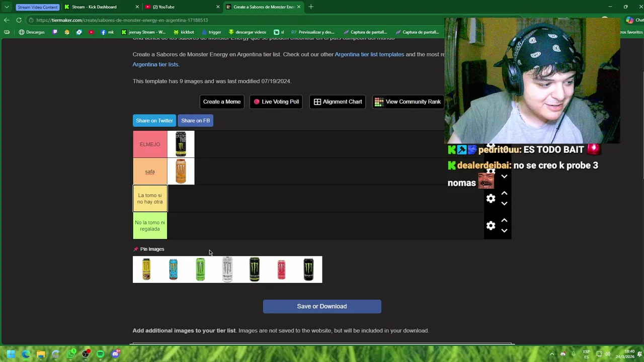The width and height of the screenshot is (644, 362).
Task: Open 'Argentina tier lists' link
Action: (x=155, y=64)
